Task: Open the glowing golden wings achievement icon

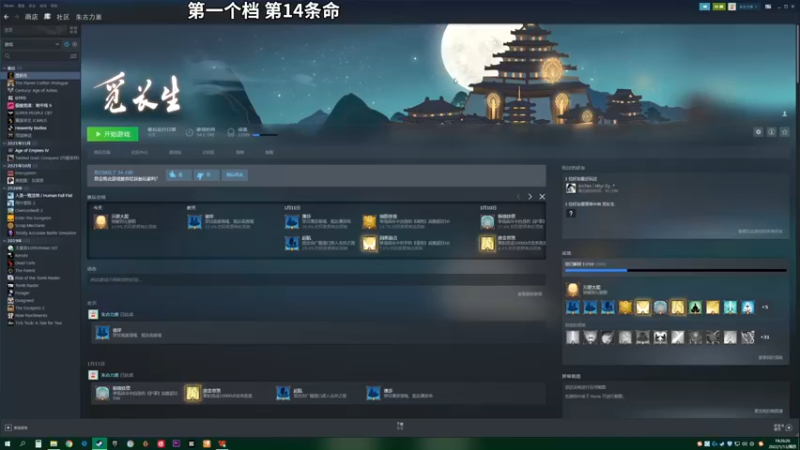Action: [642, 307]
